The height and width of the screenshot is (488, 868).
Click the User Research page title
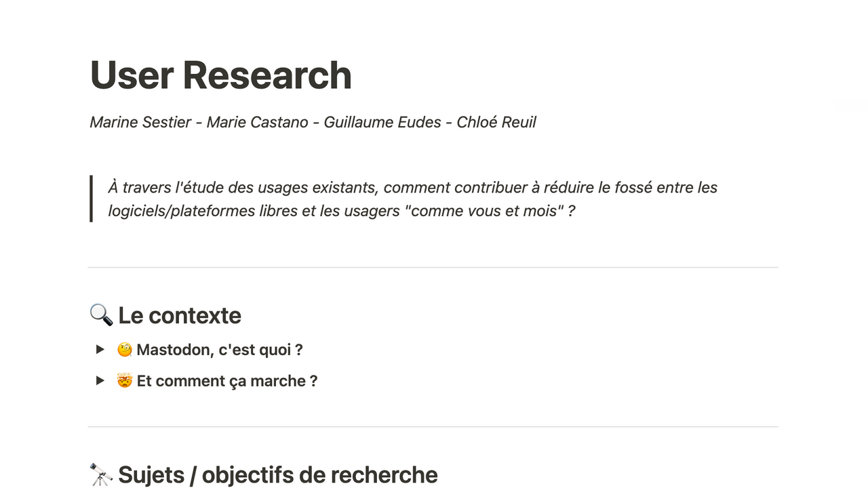coord(220,75)
